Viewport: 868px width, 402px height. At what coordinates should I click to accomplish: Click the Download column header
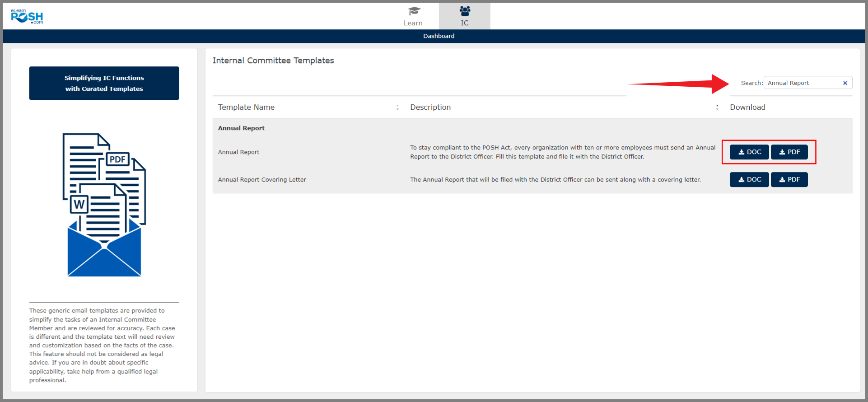click(x=747, y=108)
